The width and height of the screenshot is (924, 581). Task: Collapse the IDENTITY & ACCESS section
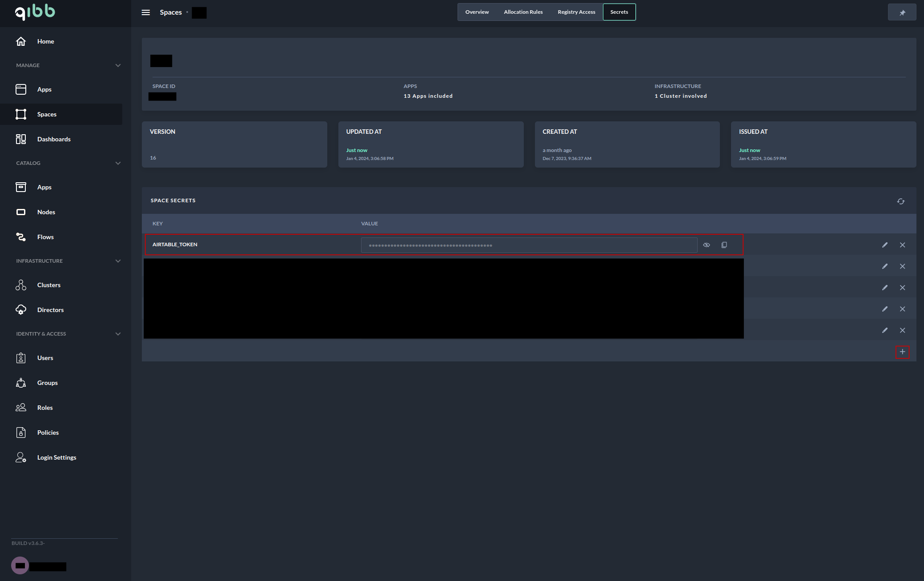[x=118, y=333]
